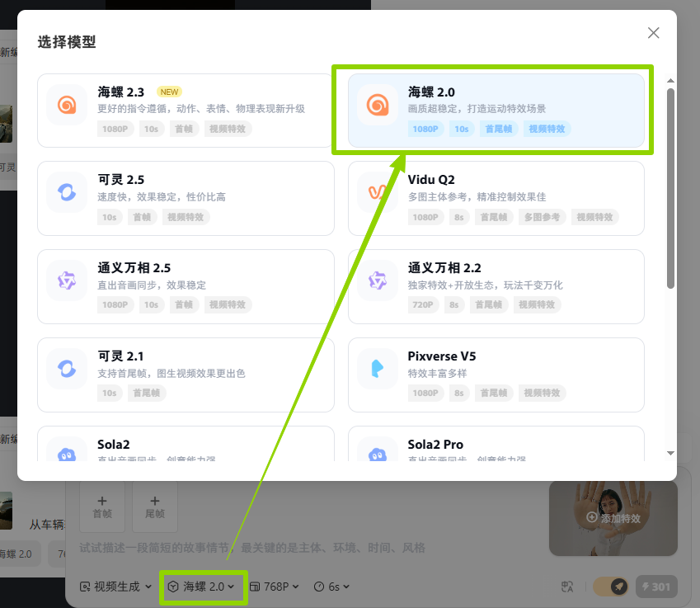The image size is (700, 608).
Task: Click the 尾帧 add frame button
Action: [x=155, y=506]
